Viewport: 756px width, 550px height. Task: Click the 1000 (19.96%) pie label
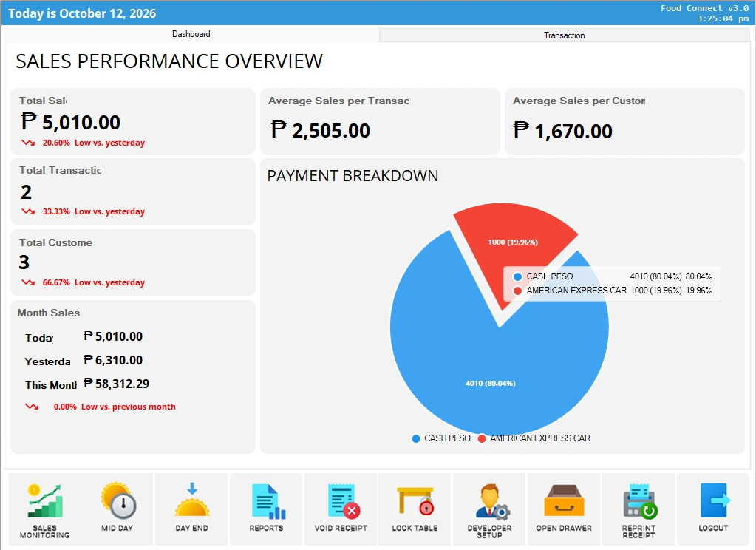pyautogui.click(x=513, y=242)
